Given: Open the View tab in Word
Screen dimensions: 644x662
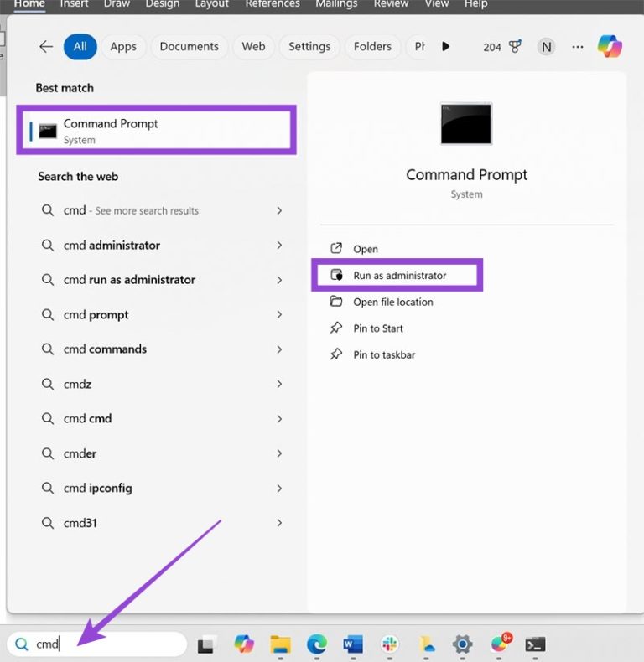Looking at the screenshot, I should 437,4.
